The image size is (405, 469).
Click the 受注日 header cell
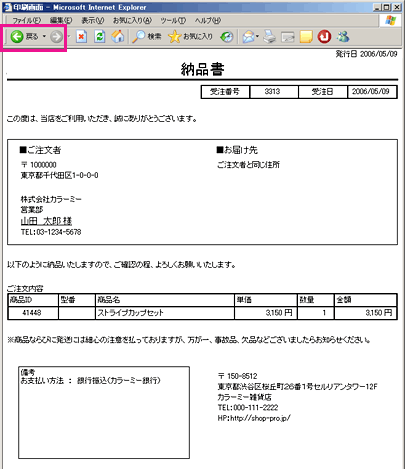[x=322, y=92]
